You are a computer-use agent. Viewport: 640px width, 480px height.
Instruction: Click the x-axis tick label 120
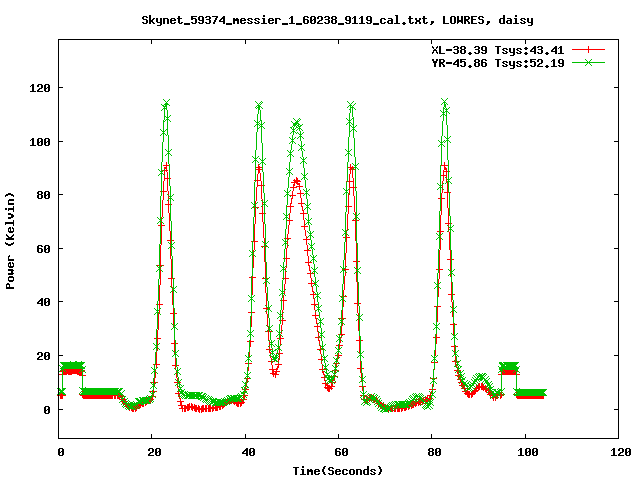coord(621,452)
